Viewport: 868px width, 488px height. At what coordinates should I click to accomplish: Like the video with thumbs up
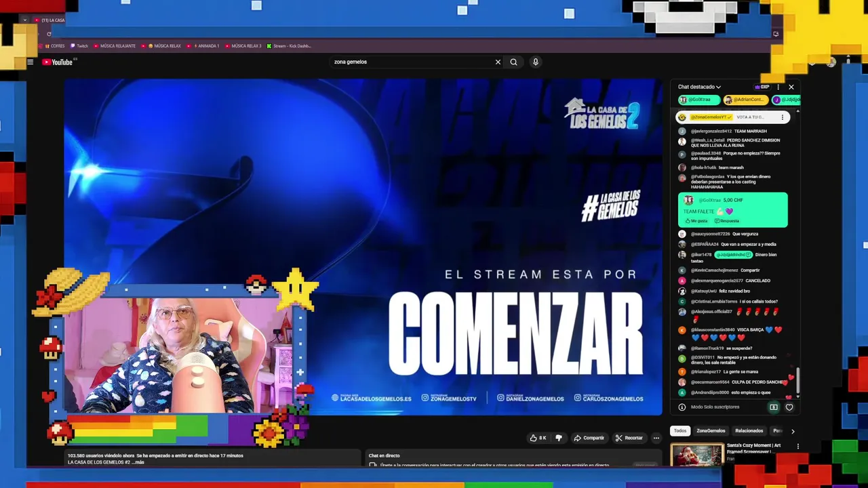click(538, 438)
